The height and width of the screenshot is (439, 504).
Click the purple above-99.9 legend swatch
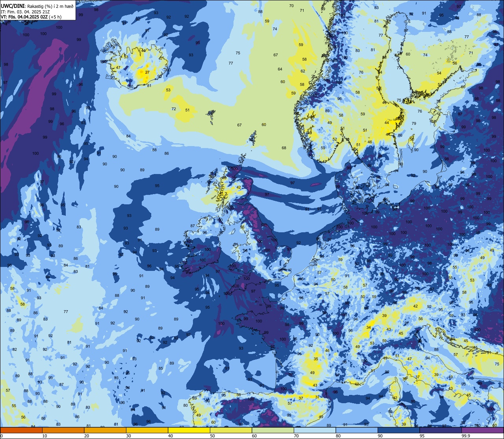482,430
